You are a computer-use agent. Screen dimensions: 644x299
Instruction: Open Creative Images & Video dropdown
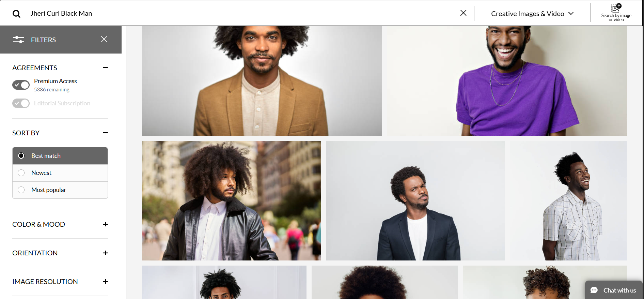[532, 14]
